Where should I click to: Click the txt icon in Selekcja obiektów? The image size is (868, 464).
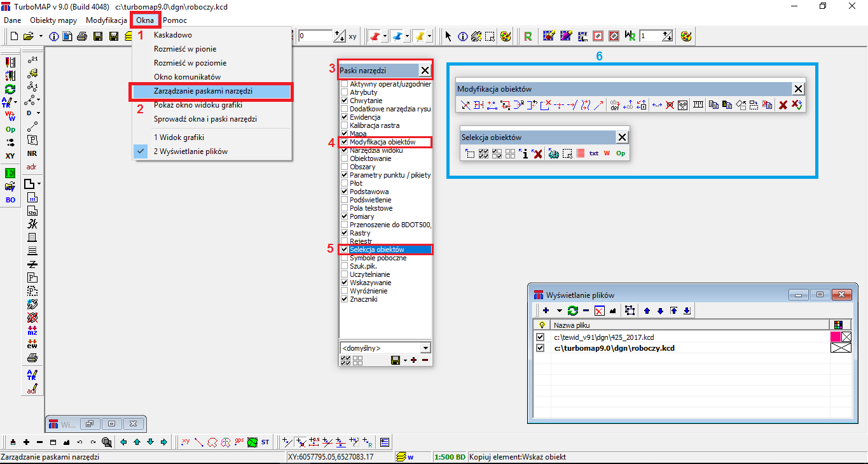tap(594, 153)
